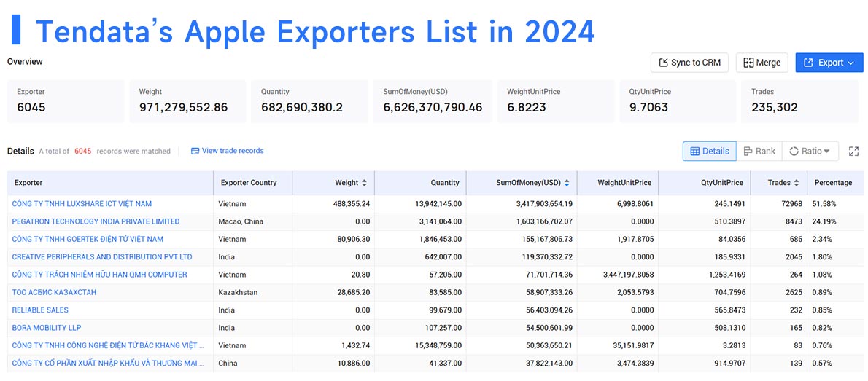Screen dimensions: 868x381
Task: Click the Percentage column header
Action: point(834,182)
